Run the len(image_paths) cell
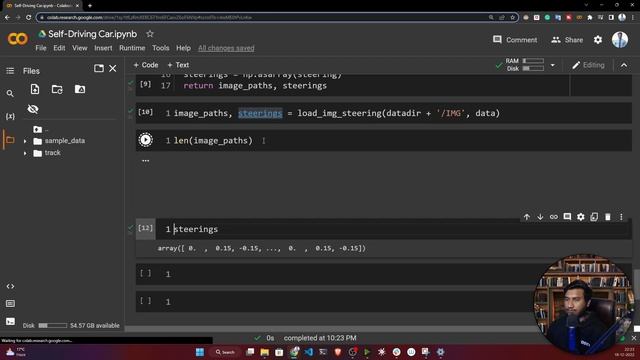Image resolution: width=640 pixels, height=360 pixels. pos(146,140)
